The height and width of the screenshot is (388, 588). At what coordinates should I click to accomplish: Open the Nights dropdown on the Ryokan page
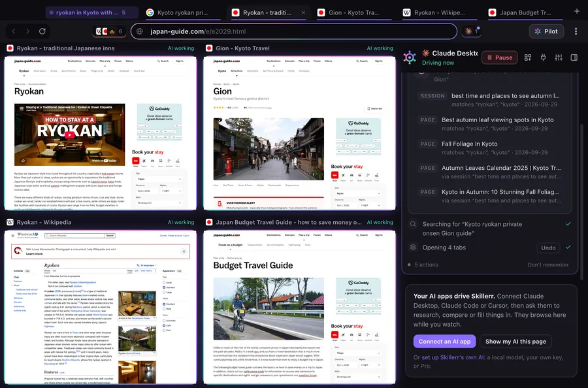pos(171,191)
